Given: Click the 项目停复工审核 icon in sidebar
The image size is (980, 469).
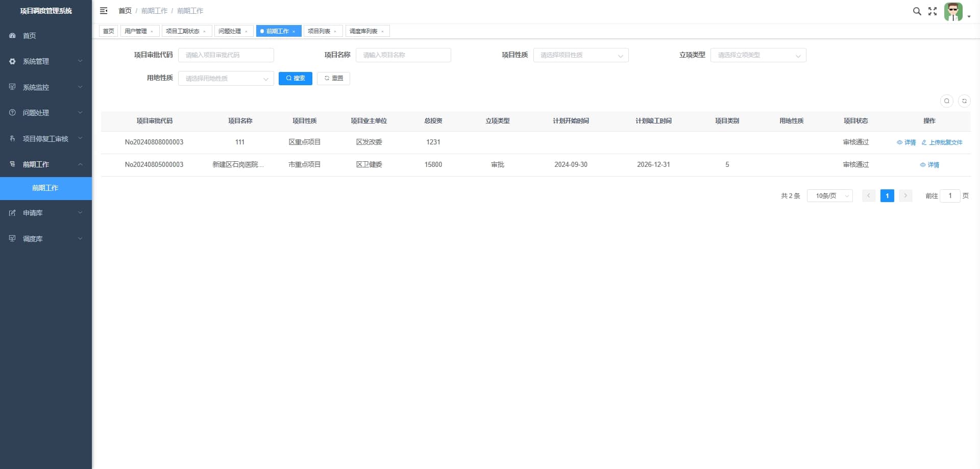Looking at the screenshot, I should click(12, 138).
